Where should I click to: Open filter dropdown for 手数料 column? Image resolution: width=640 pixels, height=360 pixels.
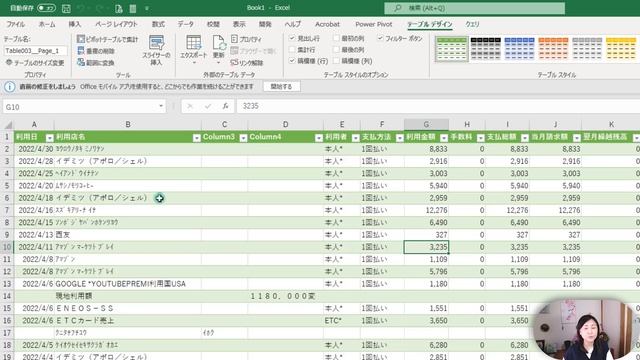point(480,138)
